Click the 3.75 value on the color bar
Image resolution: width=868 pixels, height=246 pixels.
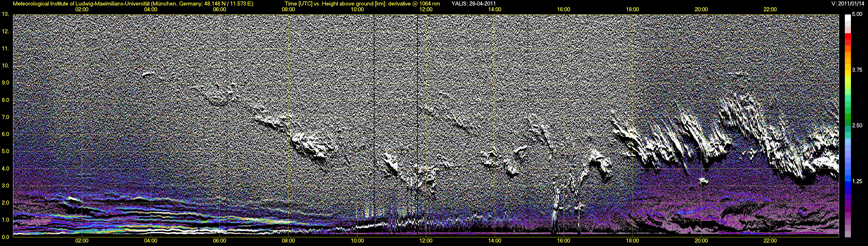[x=857, y=70]
